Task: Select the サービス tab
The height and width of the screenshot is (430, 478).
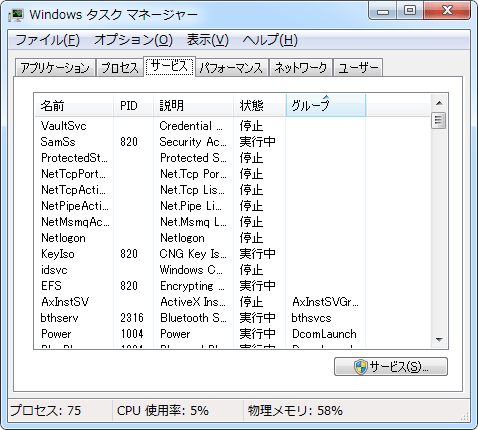Action: coord(170,66)
